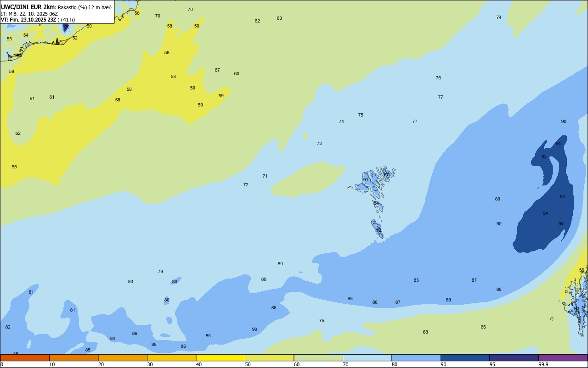Click the map value '54' near Iceland coast
This screenshot has width=588, height=368.
(x=26, y=35)
